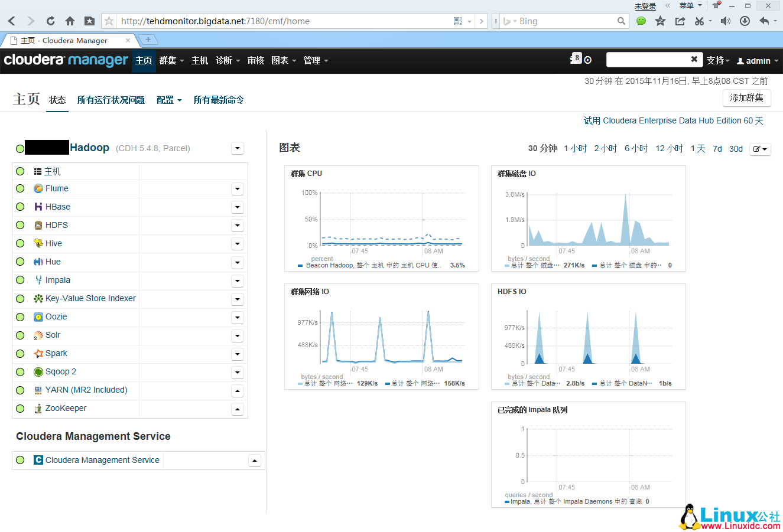Open Hive via its service icon

click(x=37, y=243)
